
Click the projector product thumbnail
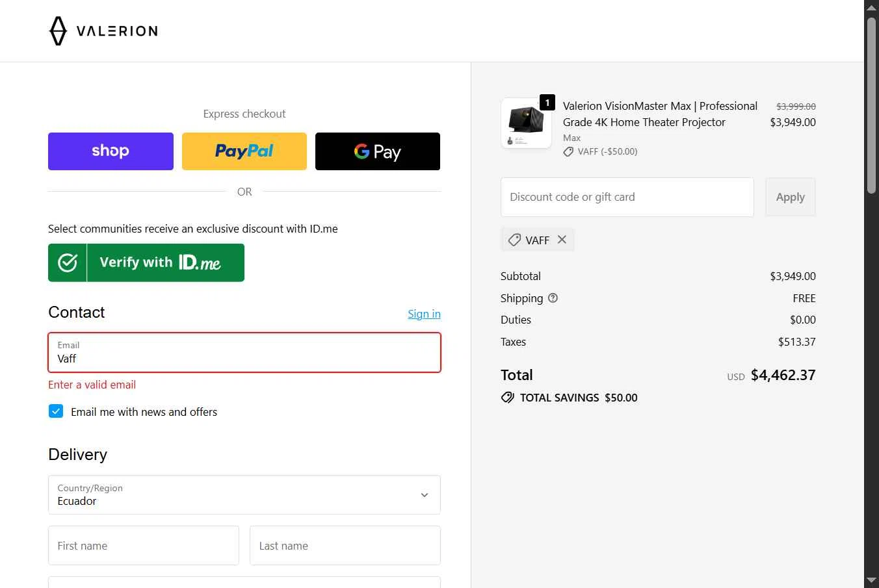527,123
